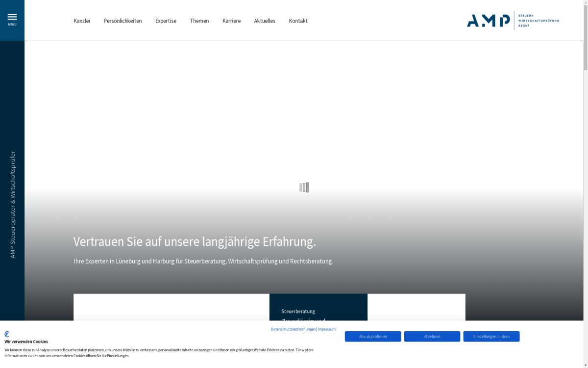This screenshot has width=588, height=368.
Task: Open cookie settings via Einstellungen ändern
Action: pyautogui.click(x=491, y=336)
